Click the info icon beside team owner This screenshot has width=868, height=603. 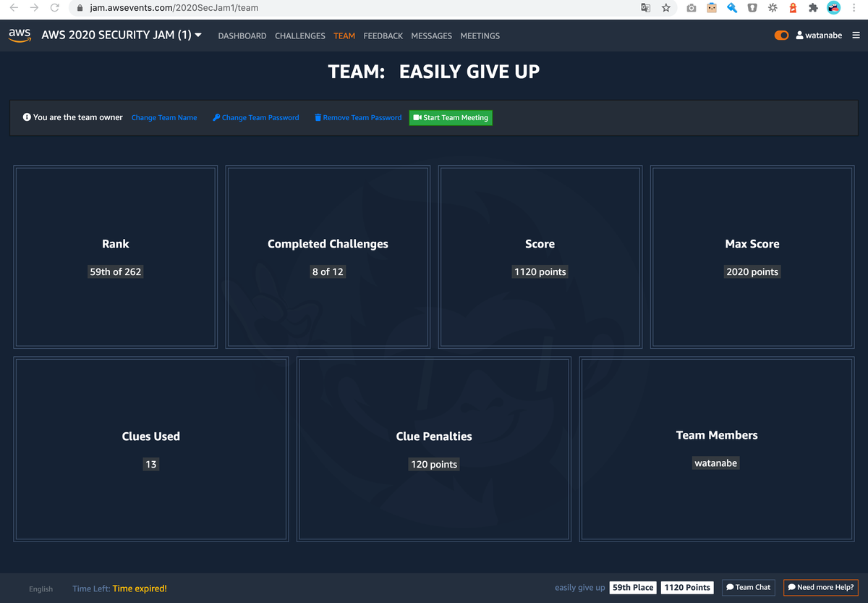(x=27, y=117)
